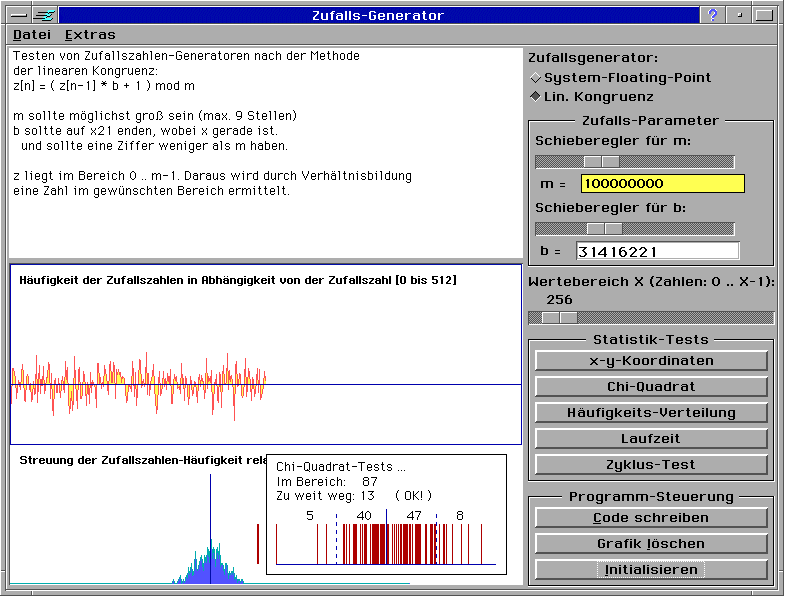Select the System-Floating-Point generator option
This screenshot has width=785, height=597.
coord(535,77)
